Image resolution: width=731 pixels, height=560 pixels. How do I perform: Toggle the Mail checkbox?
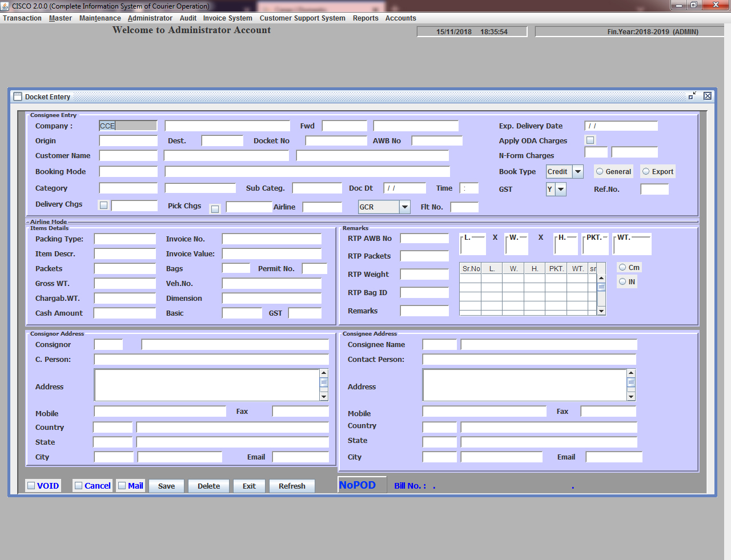(122, 486)
